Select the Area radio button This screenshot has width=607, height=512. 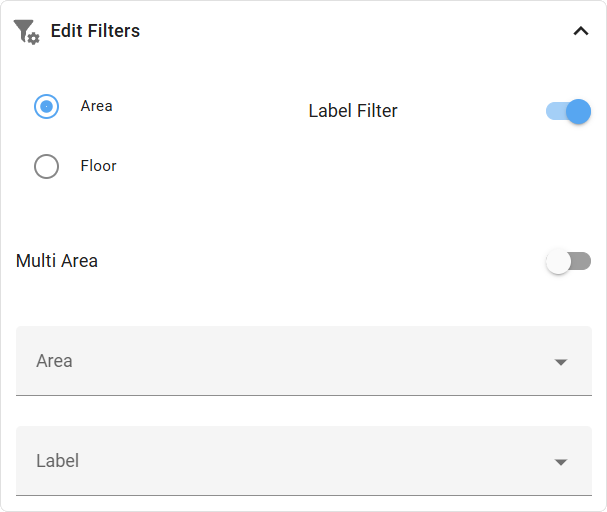point(46,106)
